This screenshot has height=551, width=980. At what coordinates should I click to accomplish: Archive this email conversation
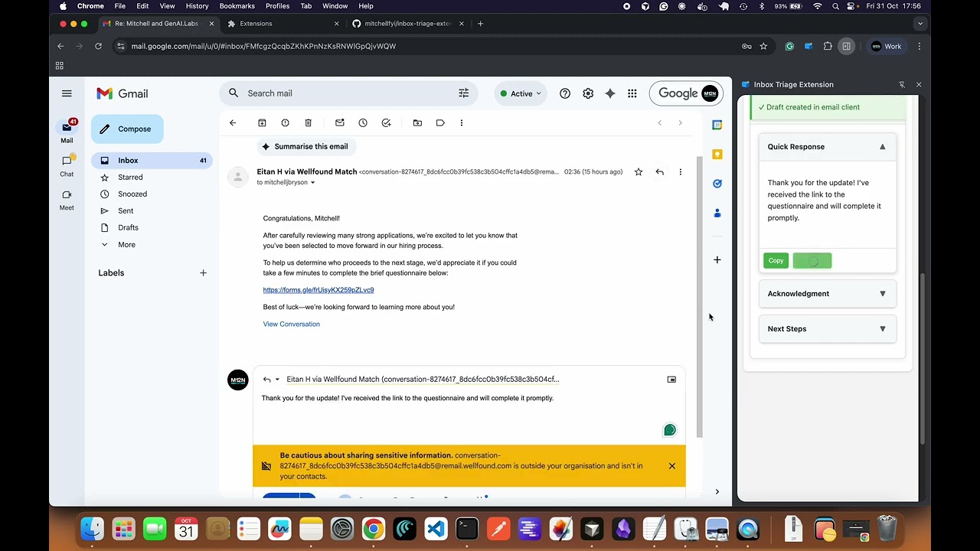click(x=262, y=122)
